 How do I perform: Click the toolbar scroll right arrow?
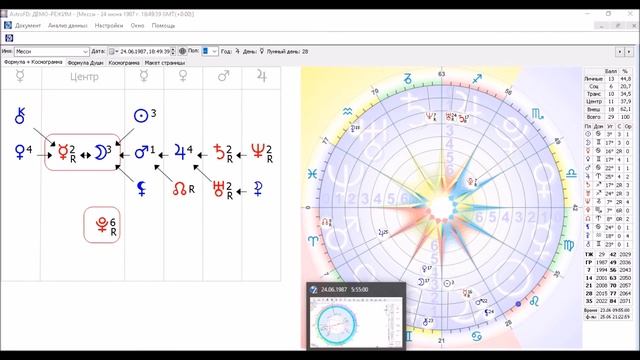point(629,52)
